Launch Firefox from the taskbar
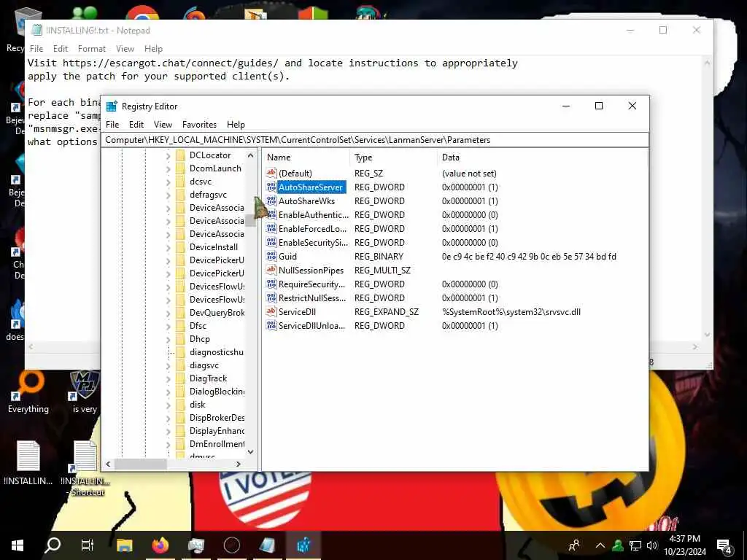The width and height of the screenshot is (747, 560). point(160,545)
